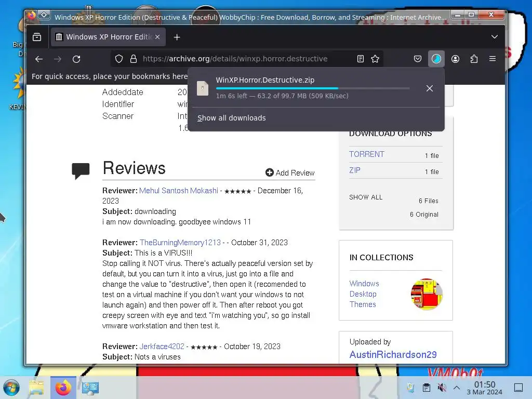Open the Windows-style Start menu orb
The width and height of the screenshot is (532, 399).
[11, 388]
